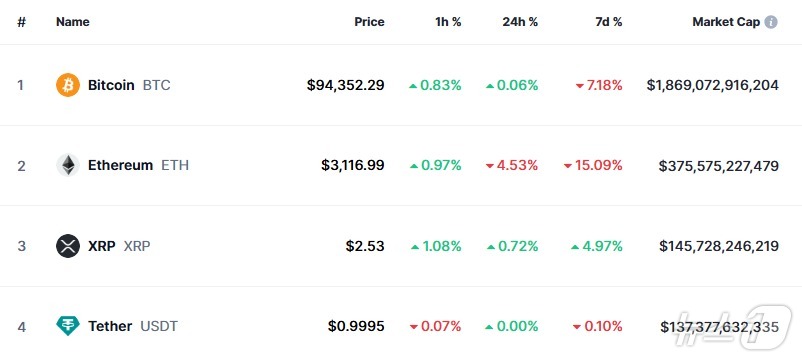
Task: Click the Ethereum diamond logo icon
Action: point(68,165)
